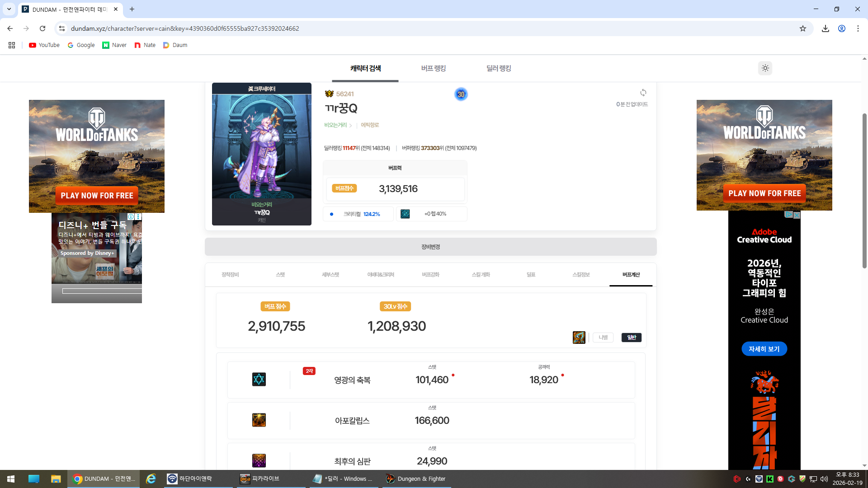This screenshot has height=488, width=868.
Task: Open Dungeon & Fighter from the taskbar
Action: 416,479
